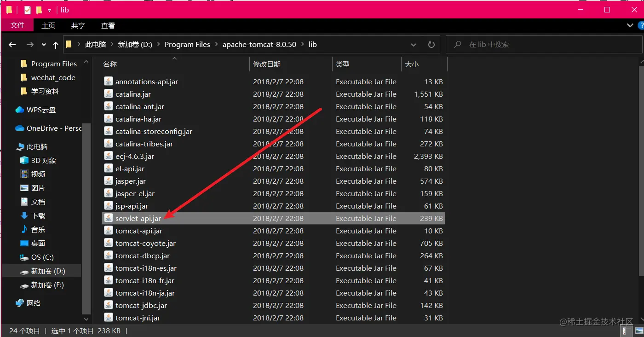Click the OneDrive cloud icon in sidebar
Viewport: 644px width, 337px height.
pyautogui.click(x=20, y=128)
